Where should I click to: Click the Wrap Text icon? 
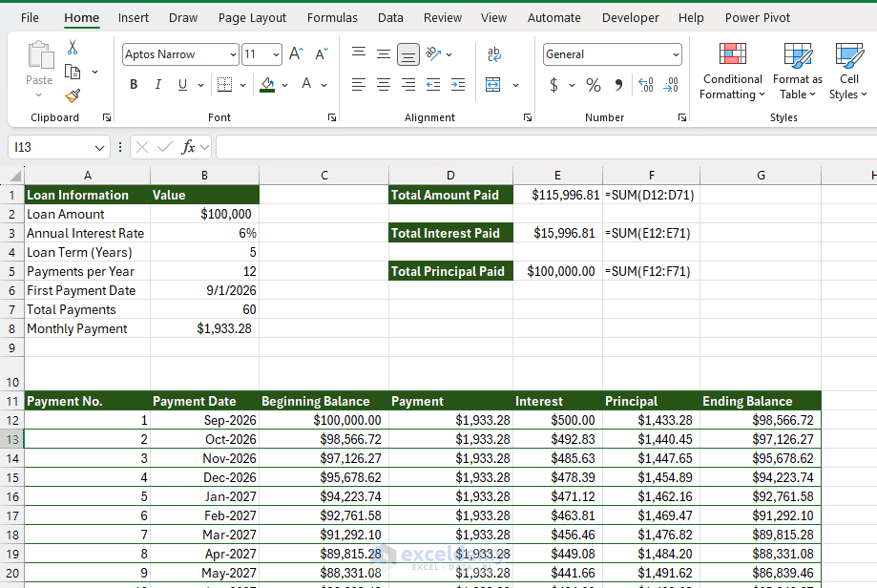[494, 53]
